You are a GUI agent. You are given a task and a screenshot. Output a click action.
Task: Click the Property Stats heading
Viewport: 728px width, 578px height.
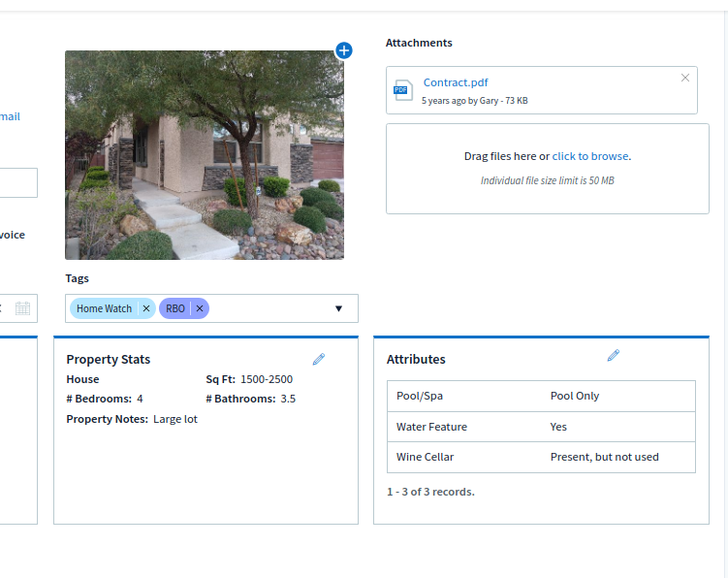[109, 359]
